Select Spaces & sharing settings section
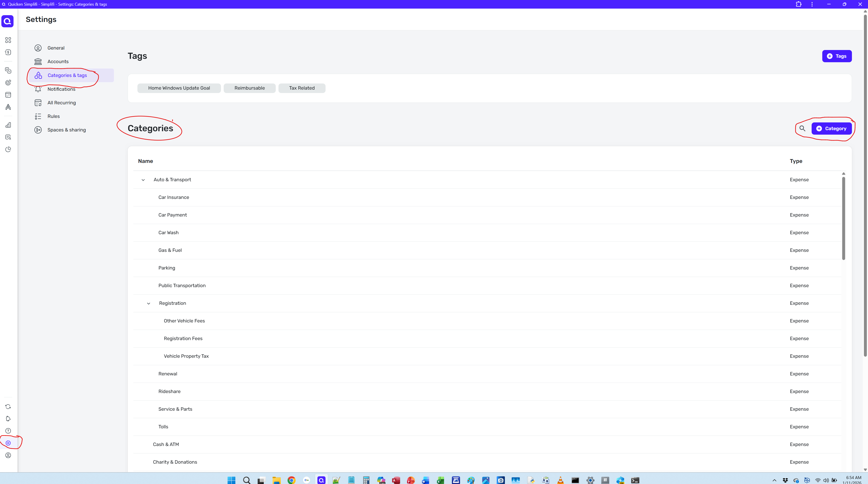868x484 pixels. [x=66, y=130]
